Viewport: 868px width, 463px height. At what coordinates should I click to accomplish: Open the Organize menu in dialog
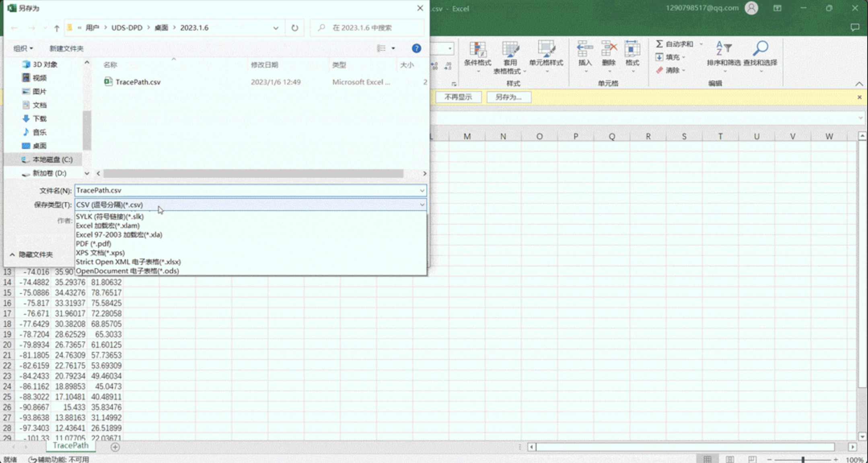pyautogui.click(x=23, y=48)
